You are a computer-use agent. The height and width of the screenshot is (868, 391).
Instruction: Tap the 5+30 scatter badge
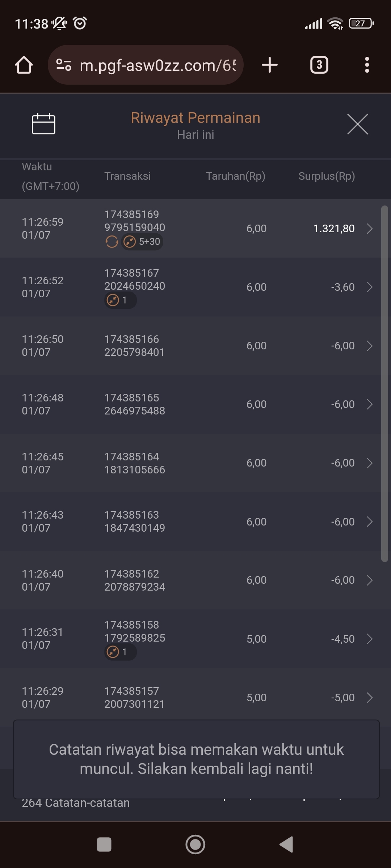[142, 242]
